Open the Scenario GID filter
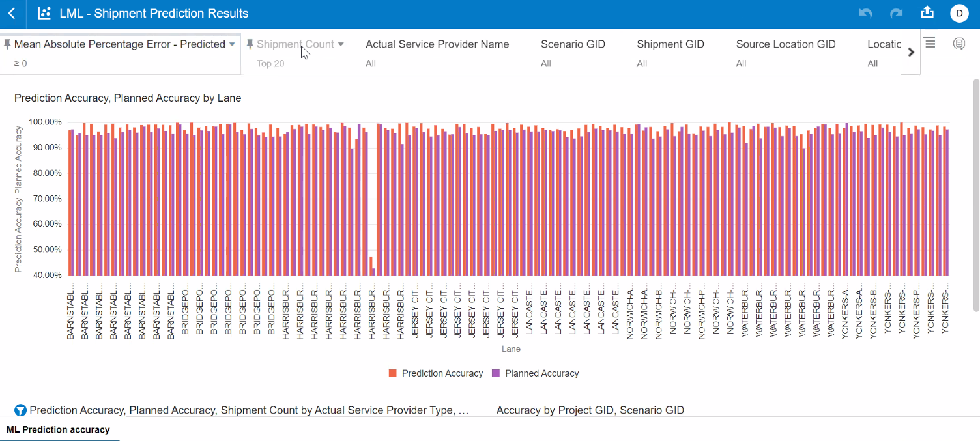Screen dimensions: 980x441 (573, 44)
